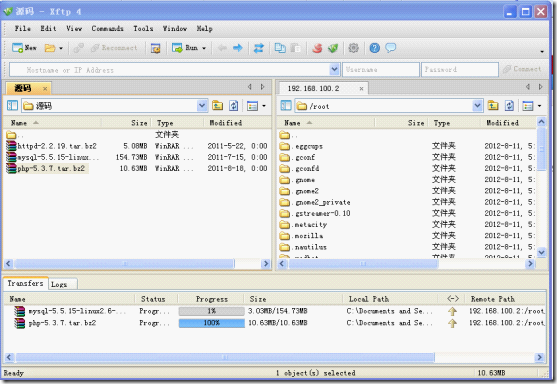Viewport: 557px width, 384px height.
Task: Open Options gear icon
Action: 353,48
